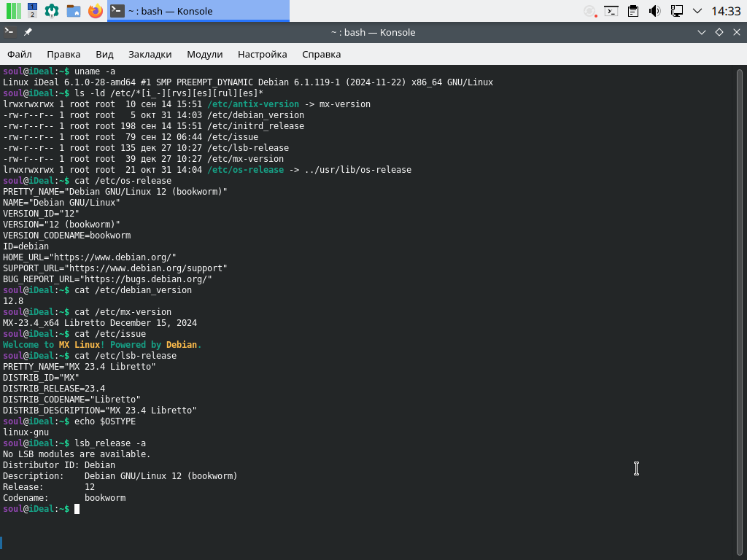Screen dimensions: 747x560
Task: Open the Модули menu
Action: click(x=205, y=54)
